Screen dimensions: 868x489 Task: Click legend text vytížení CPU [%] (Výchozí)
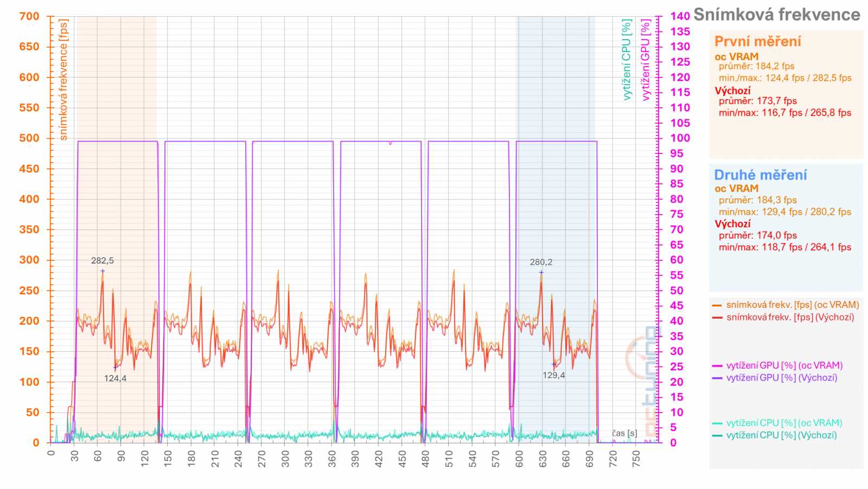[x=782, y=435]
